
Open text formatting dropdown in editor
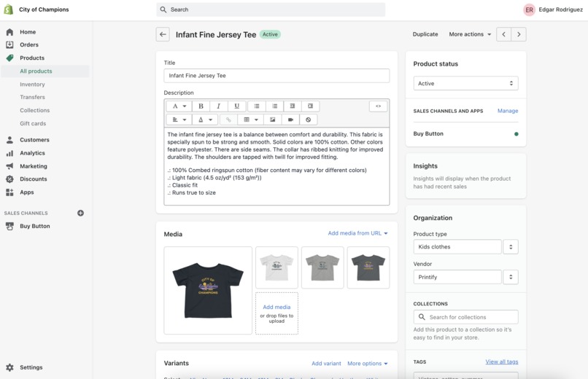[179, 106]
